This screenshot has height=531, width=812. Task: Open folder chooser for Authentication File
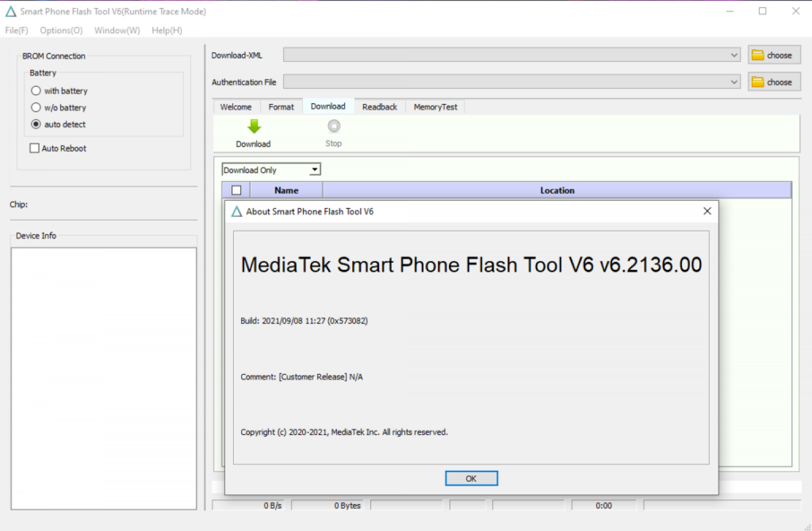773,81
